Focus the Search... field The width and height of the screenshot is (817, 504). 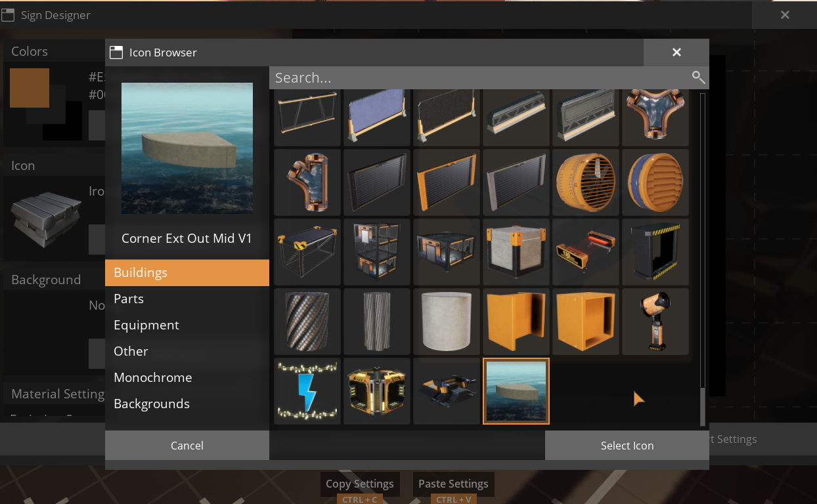pyautogui.click(x=479, y=77)
